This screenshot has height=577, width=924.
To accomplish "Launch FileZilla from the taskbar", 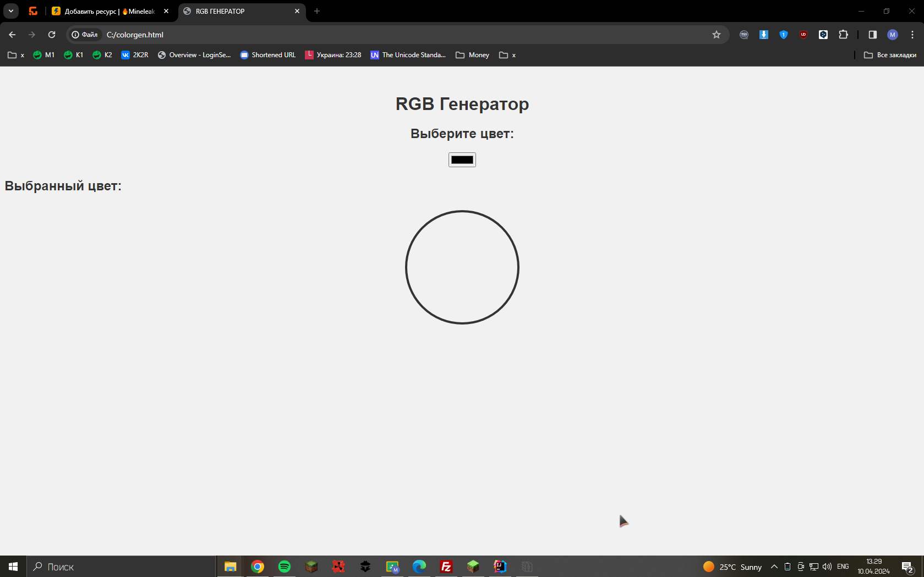I will coord(446,567).
